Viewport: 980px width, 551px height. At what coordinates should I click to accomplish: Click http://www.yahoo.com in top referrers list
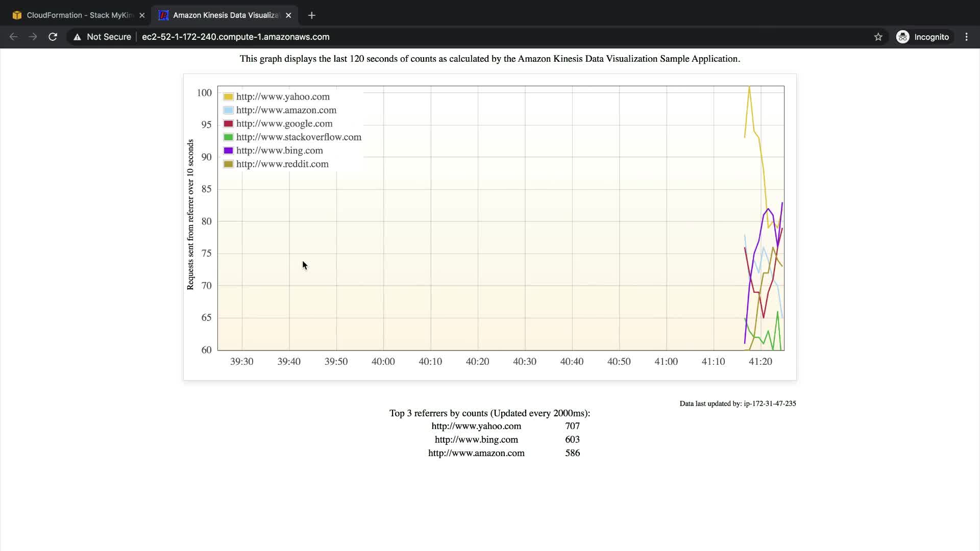[x=476, y=426]
